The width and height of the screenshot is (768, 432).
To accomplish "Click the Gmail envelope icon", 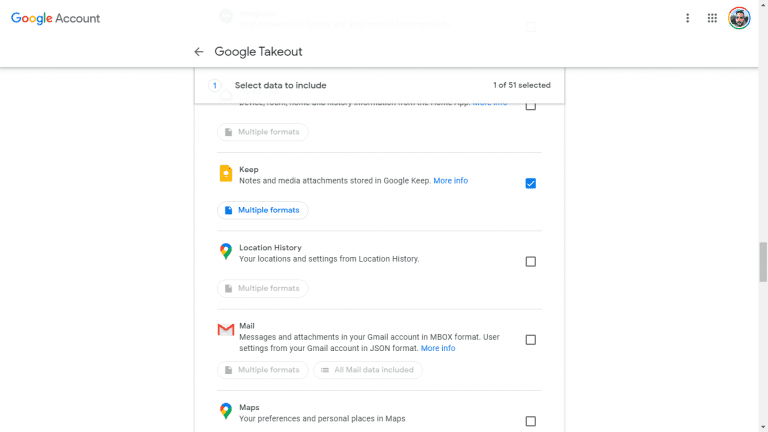I will tap(226, 330).
